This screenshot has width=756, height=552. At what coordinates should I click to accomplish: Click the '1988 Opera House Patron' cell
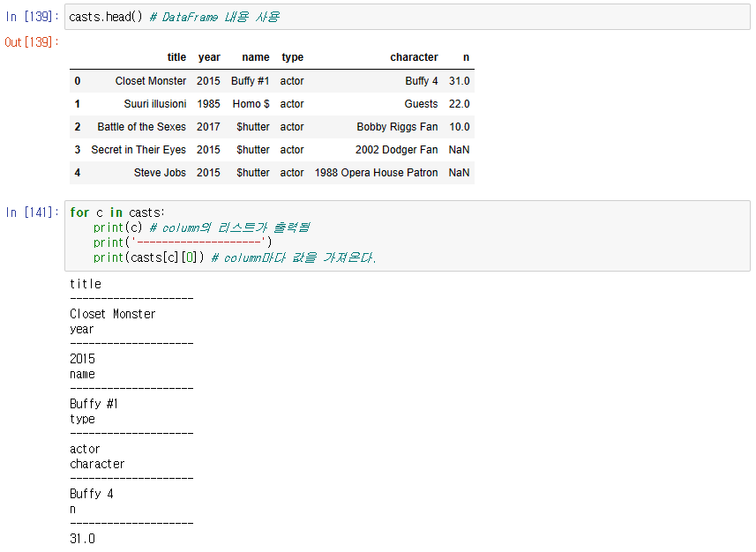click(377, 173)
